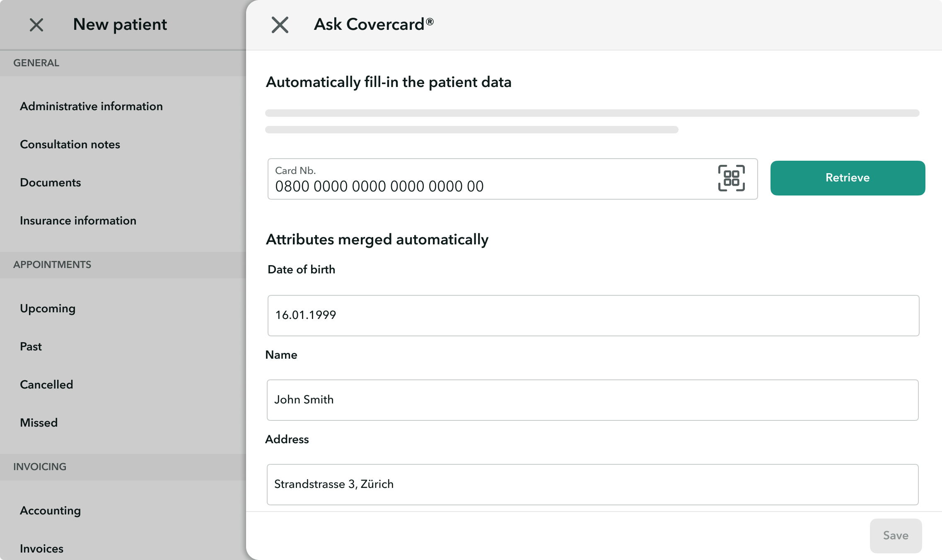Image resolution: width=942 pixels, height=560 pixels.
Task: Open Consultation notes
Action: coord(70,144)
